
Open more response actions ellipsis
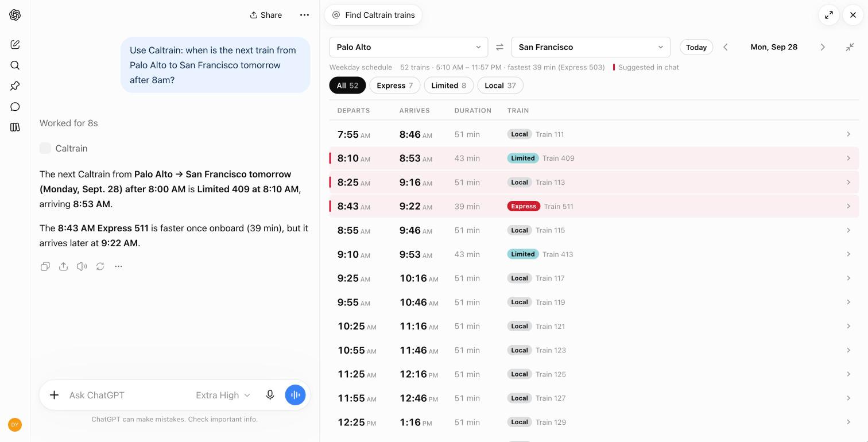[x=119, y=266]
